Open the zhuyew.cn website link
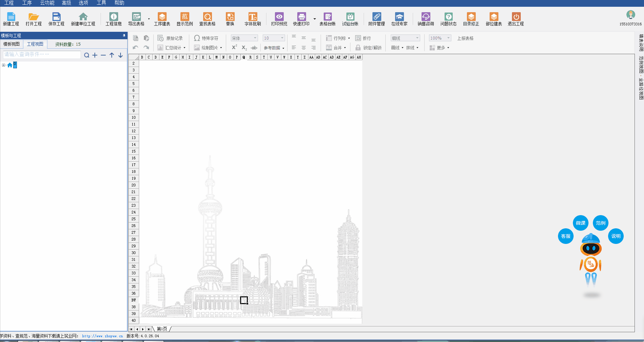 click(x=102, y=336)
